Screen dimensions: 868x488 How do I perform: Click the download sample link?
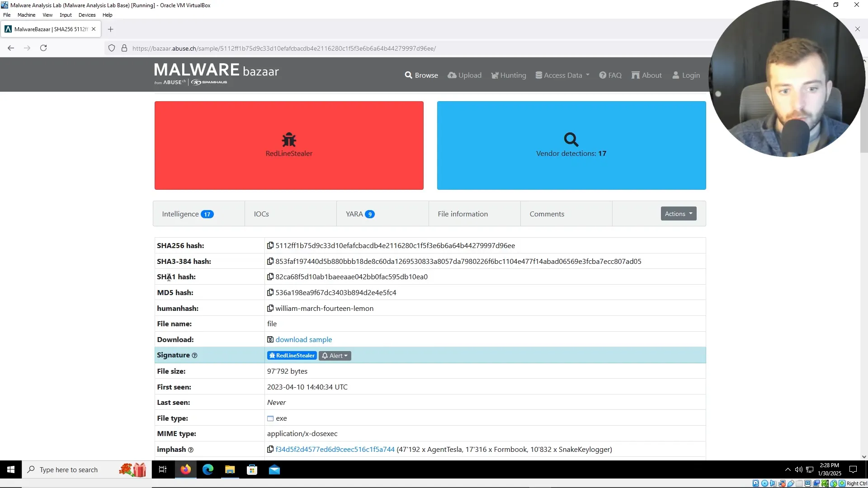(303, 339)
